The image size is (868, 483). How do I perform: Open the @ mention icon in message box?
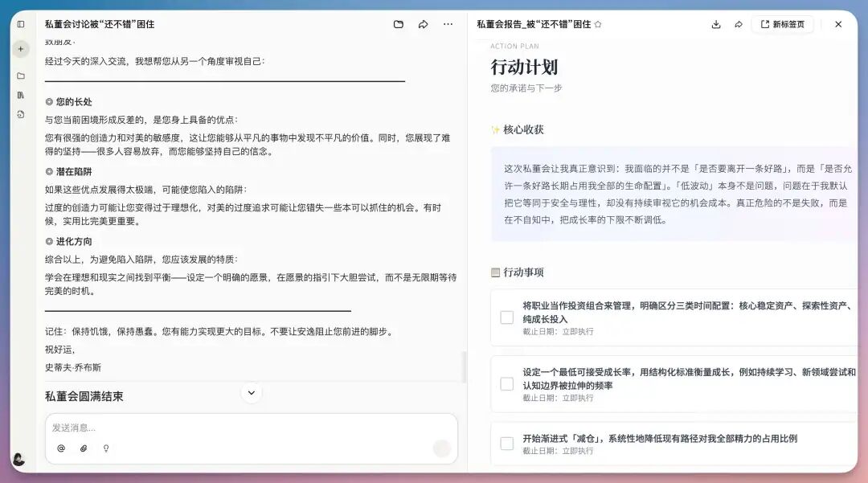pos(62,448)
